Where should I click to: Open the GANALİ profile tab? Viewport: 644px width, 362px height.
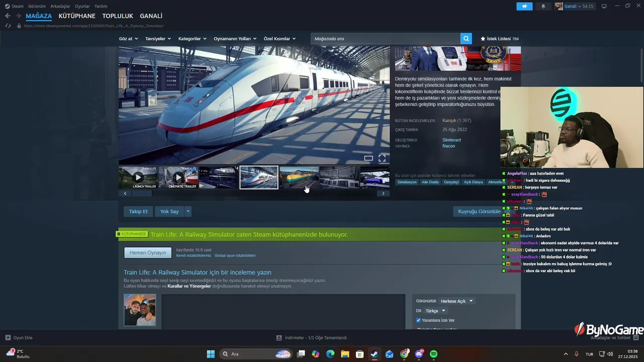(151, 16)
